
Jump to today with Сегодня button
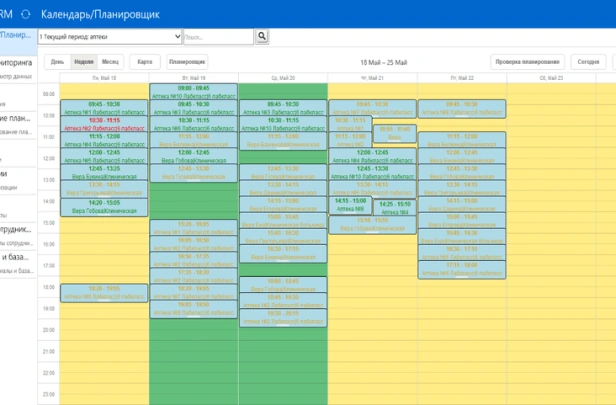point(589,61)
